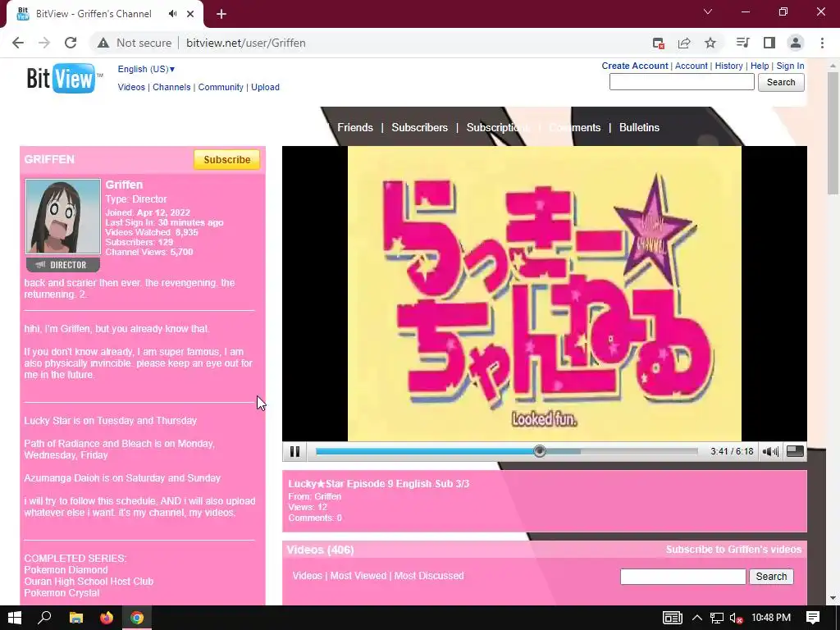Click the Lucky★Star Episode 9 video title
The width and height of the screenshot is (840, 630).
click(x=379, y=484)
